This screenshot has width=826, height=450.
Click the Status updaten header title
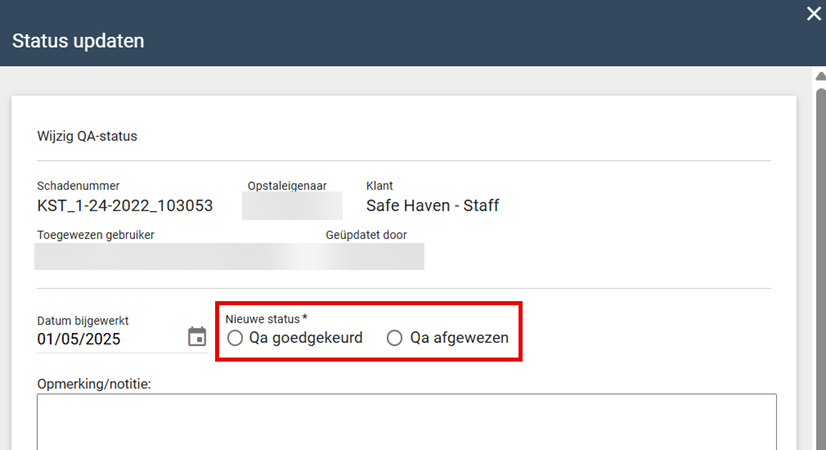(78, 41)
